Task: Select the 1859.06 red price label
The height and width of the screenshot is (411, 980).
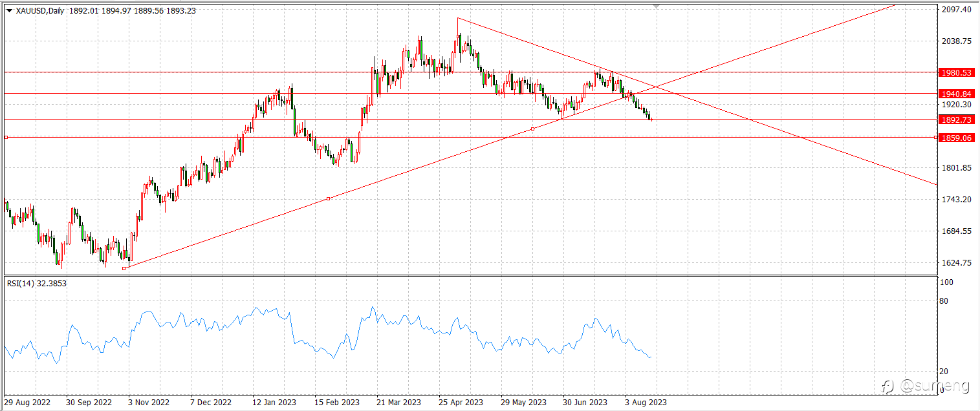Action: (x=955, y=138)
